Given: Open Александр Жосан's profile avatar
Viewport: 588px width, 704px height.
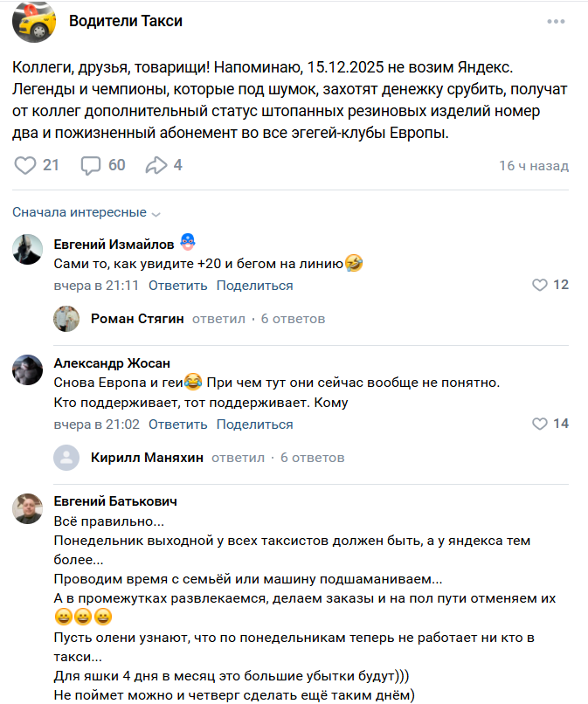Looking at the screenshot, I should [28, 369].
